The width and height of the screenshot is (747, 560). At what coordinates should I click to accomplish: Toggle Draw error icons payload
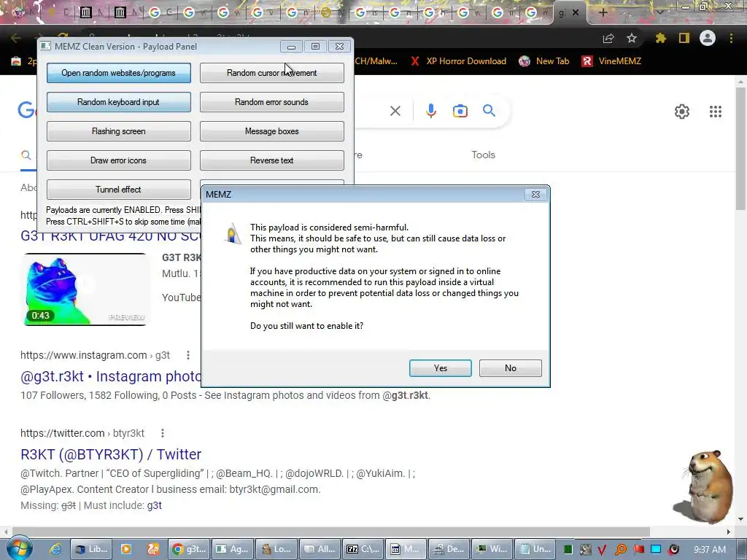119,160
